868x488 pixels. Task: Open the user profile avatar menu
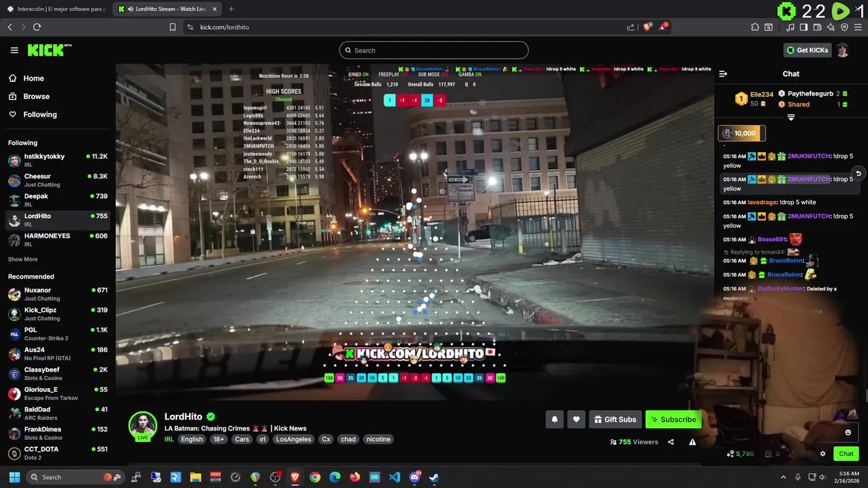point(842,50)
